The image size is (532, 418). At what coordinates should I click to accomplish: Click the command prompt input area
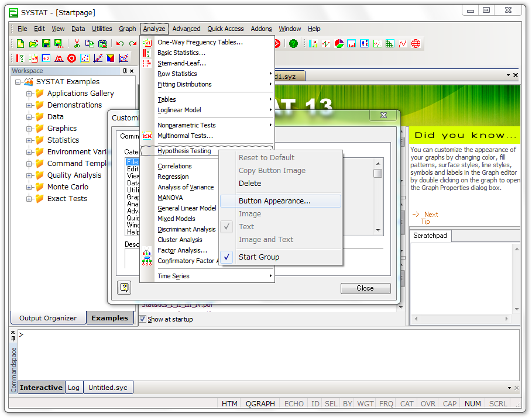click(269, 355)
